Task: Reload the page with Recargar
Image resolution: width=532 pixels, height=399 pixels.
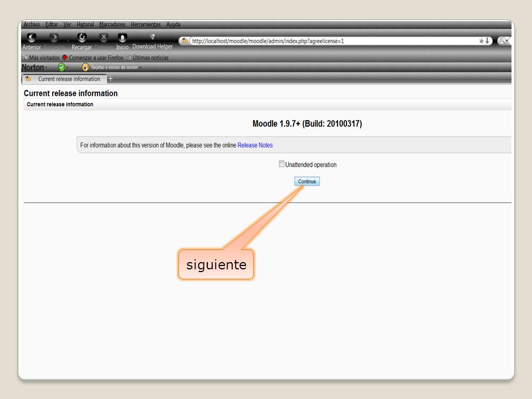Action: [x=82, y=41]
